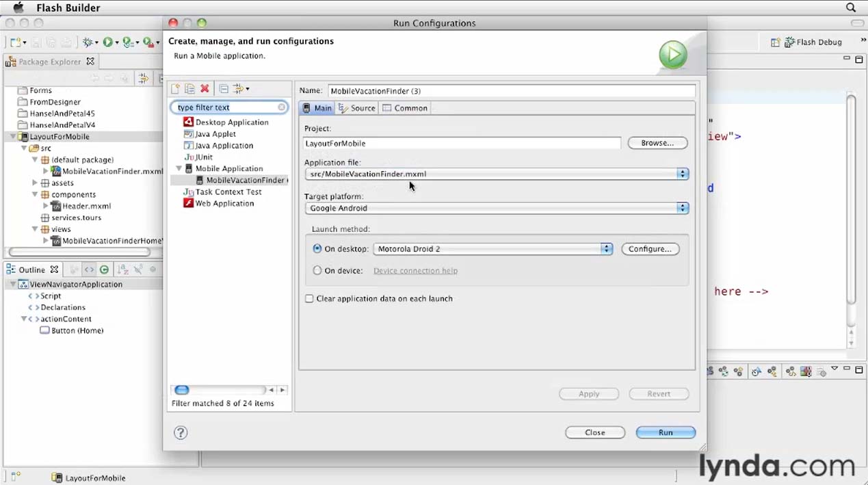Image resolution: width=868 pixels, height=485 pixels.
Task: Select the Flash Debug perspective
Action: [815, 42]
